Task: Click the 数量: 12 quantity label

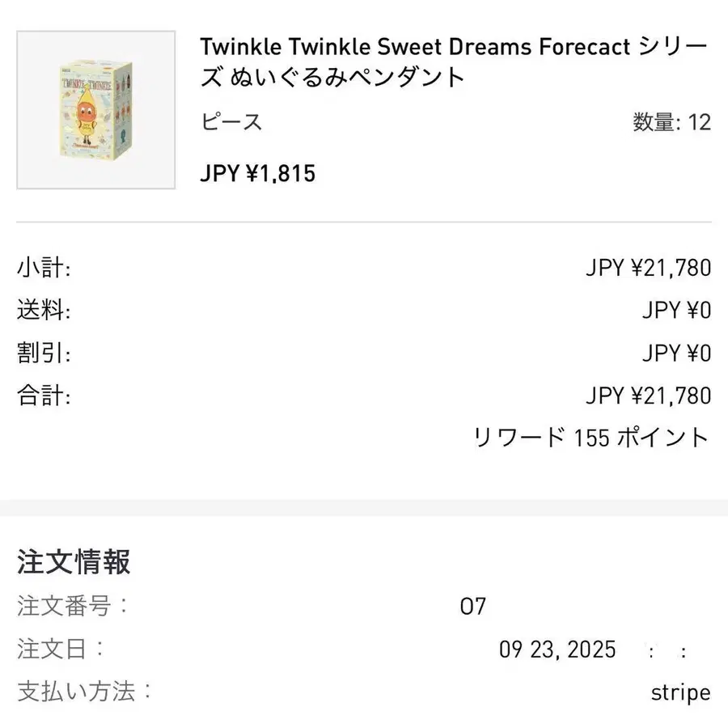Action: 671,122
